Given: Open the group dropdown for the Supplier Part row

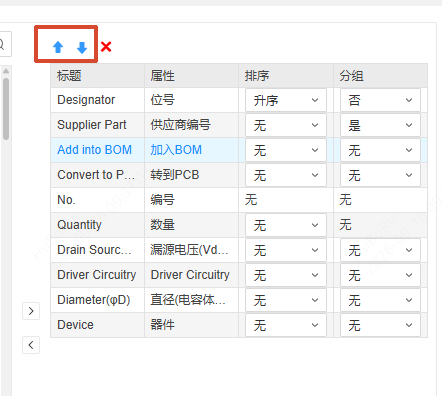Looking at the screenshot, I should pyautogui.click(x=380, y=125).
